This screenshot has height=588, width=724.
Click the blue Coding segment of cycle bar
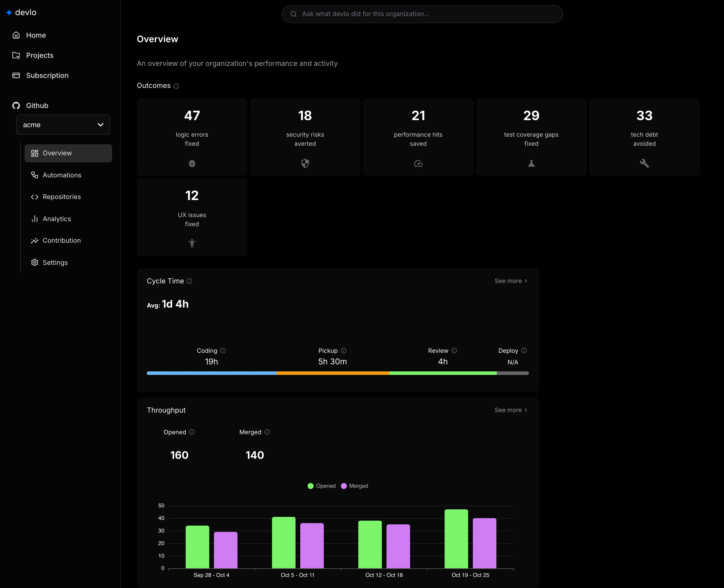(x=211, y=373)
